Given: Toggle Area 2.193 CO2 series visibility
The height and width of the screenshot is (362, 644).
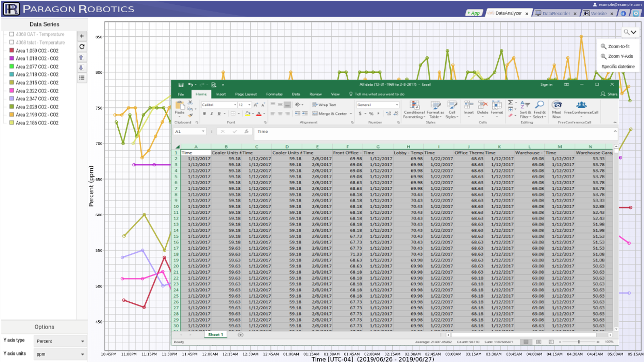Looking at the screenshot, I should pos(12,114).
